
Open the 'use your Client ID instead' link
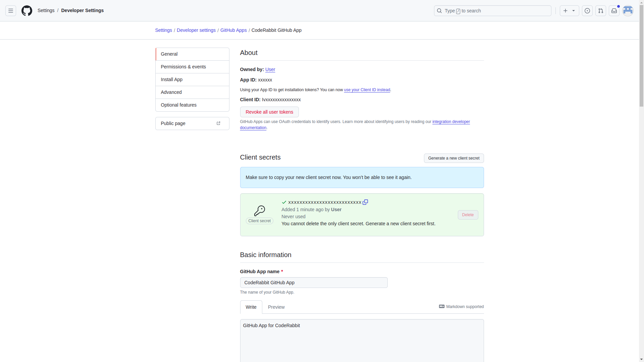[367, 90]
